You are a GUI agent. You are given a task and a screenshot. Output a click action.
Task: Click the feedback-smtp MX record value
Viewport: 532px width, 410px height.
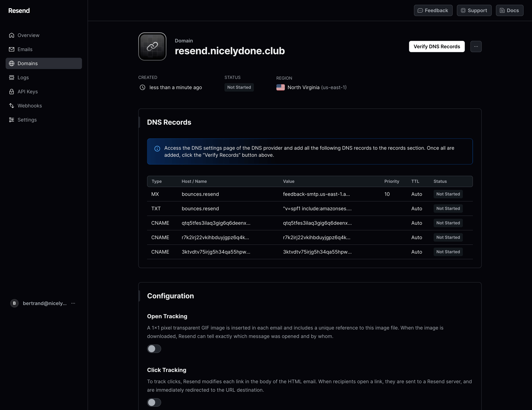[316, 194]
